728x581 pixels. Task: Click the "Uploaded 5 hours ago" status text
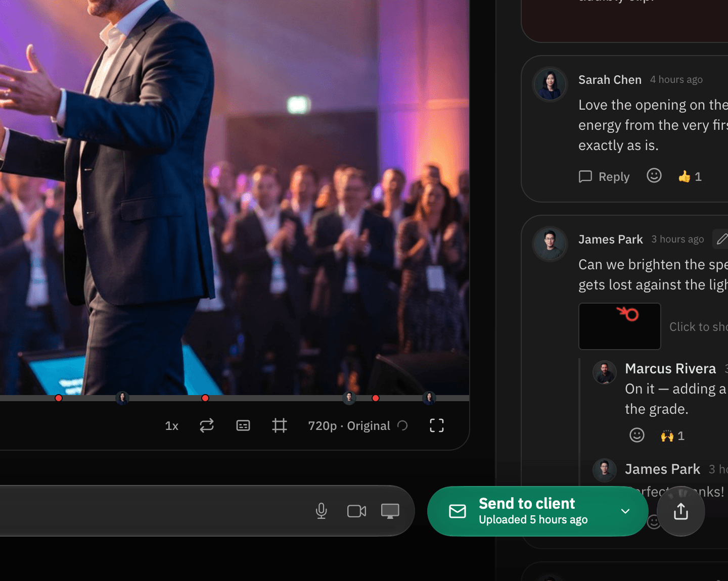(x=533, y=520)
